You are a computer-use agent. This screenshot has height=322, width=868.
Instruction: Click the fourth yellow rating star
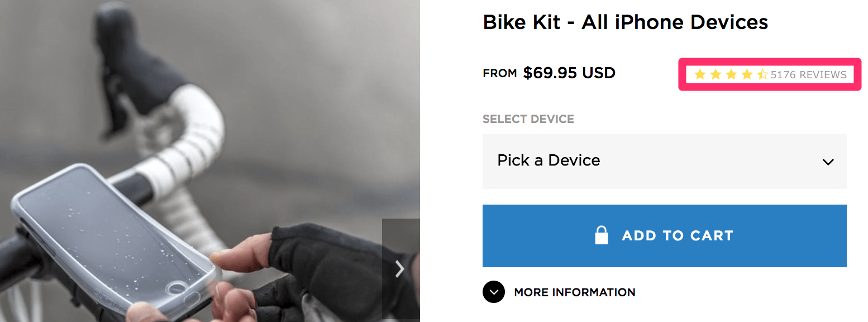tap(747, 74)
